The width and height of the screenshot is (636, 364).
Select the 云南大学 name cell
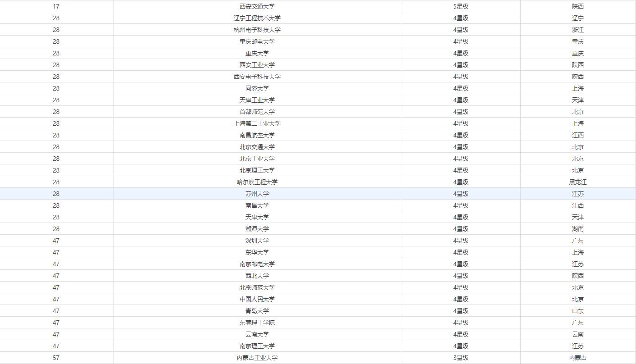(257, 334)
